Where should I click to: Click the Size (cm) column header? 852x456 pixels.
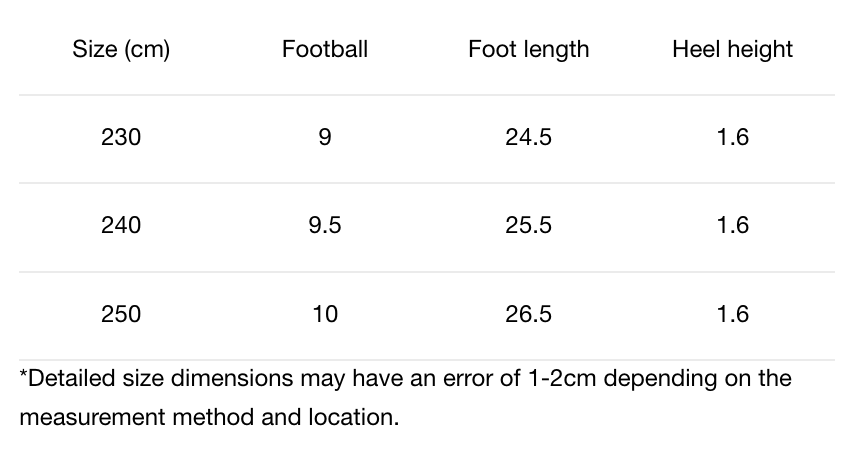[x=121, y=49]
